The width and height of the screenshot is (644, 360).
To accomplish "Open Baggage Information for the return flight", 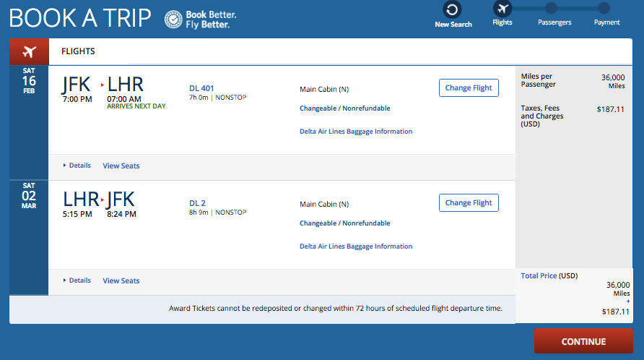I will pos(356,247).
